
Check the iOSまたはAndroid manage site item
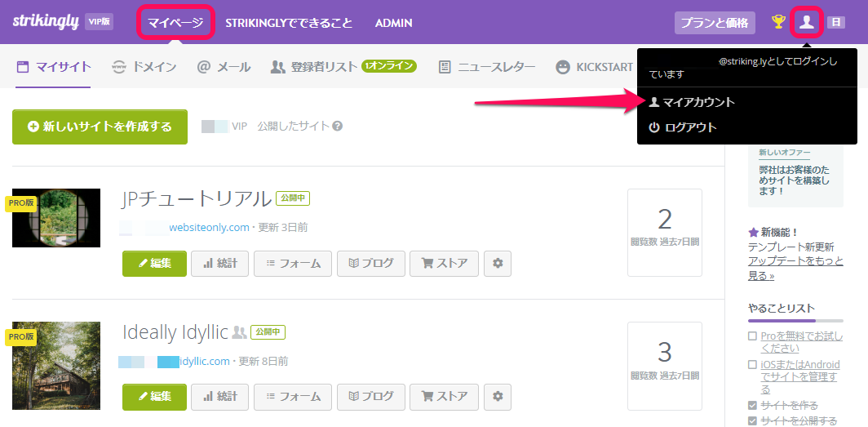752,365
